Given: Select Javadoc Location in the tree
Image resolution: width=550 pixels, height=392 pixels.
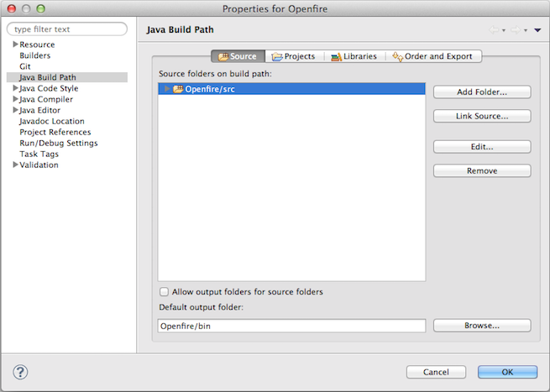Looking at the screenshot, I should 52,121.
